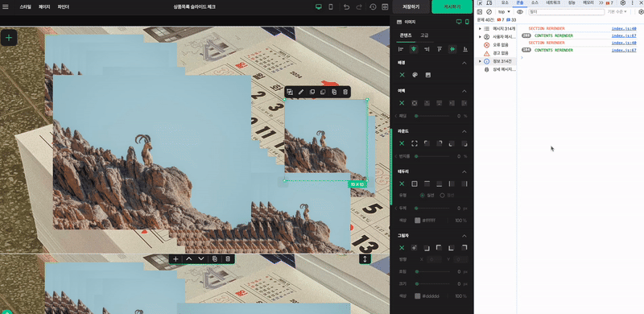The width and height of the screenshot is (644, 314).
Task: Collapse the 배경 section
Action: [x=464, y=63]
